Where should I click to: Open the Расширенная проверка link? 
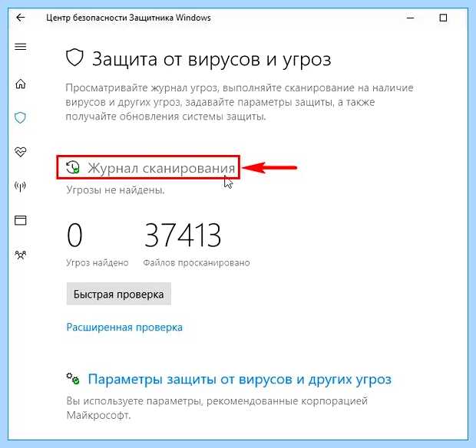124,328
